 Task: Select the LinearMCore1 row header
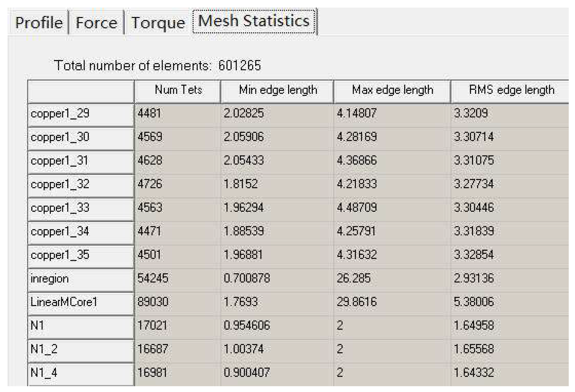click(x=81, y=303)
